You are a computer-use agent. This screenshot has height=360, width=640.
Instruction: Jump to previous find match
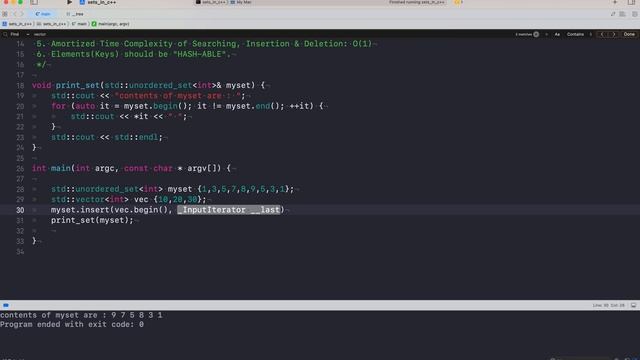tap(602, 34)
